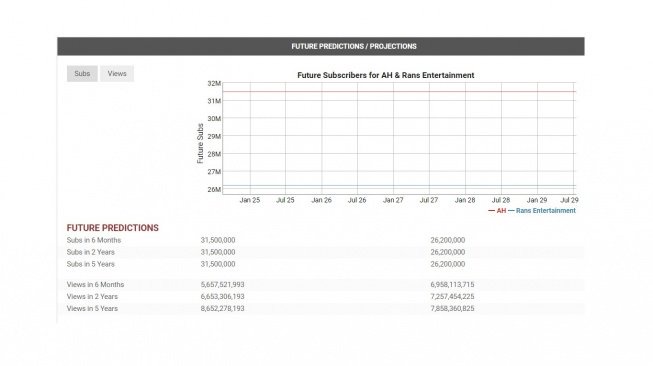Select the Subs in 5 Years label
Viewport: 653px width, 366px height.
(90, 264)
